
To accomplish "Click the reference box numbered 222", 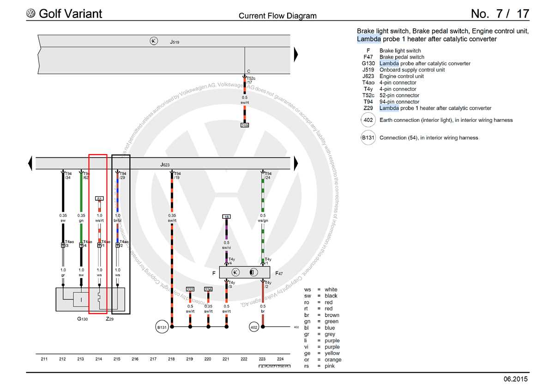I will coord(190,289).
